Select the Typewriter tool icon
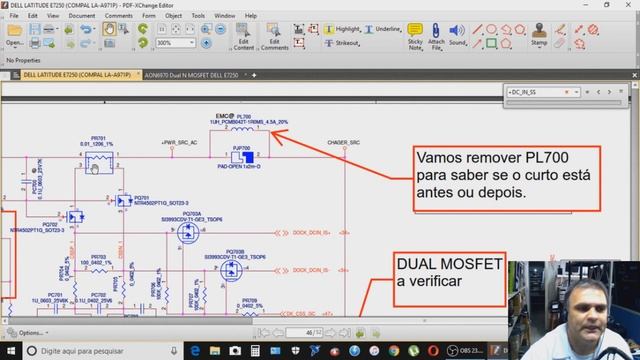The height and width of the screenshot is (360, 640). (299, 29)
